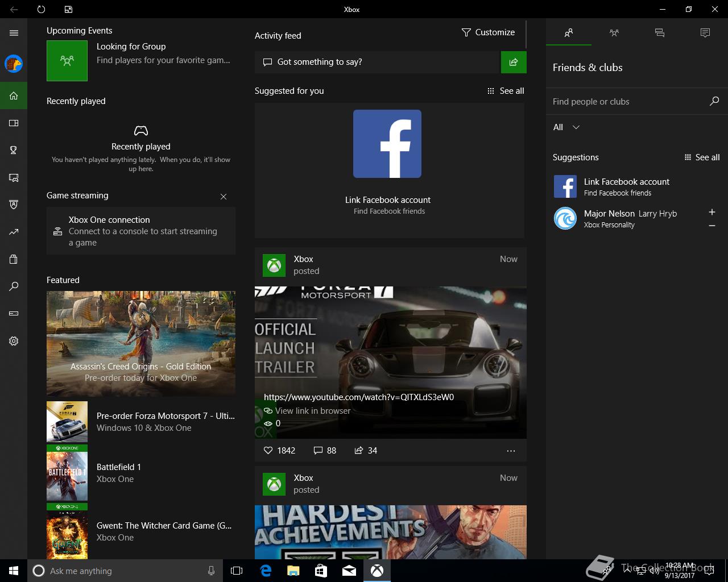Open Settings gear in sidebar
This screenshot has width=728, height=582.
tap(14, 341)
